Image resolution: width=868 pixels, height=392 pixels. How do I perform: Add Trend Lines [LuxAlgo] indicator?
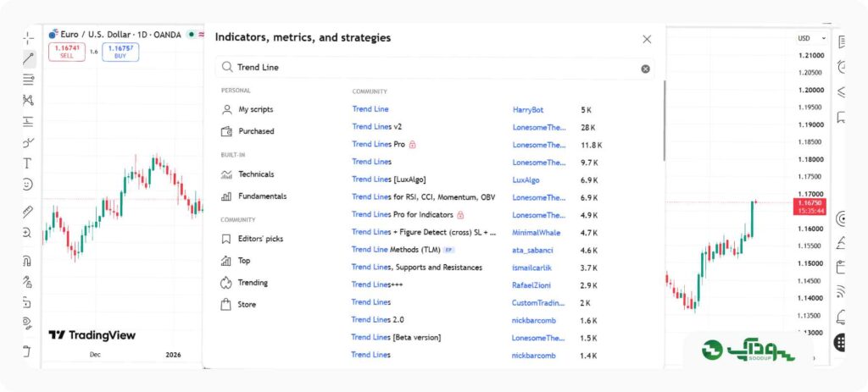[x=388, y=179]
